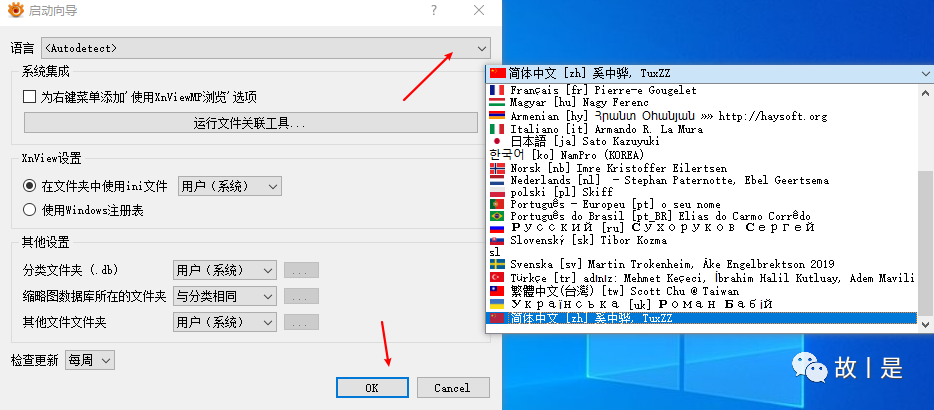Click the XnView icon in the title bar
934x410 pixels.
(15, 10)
